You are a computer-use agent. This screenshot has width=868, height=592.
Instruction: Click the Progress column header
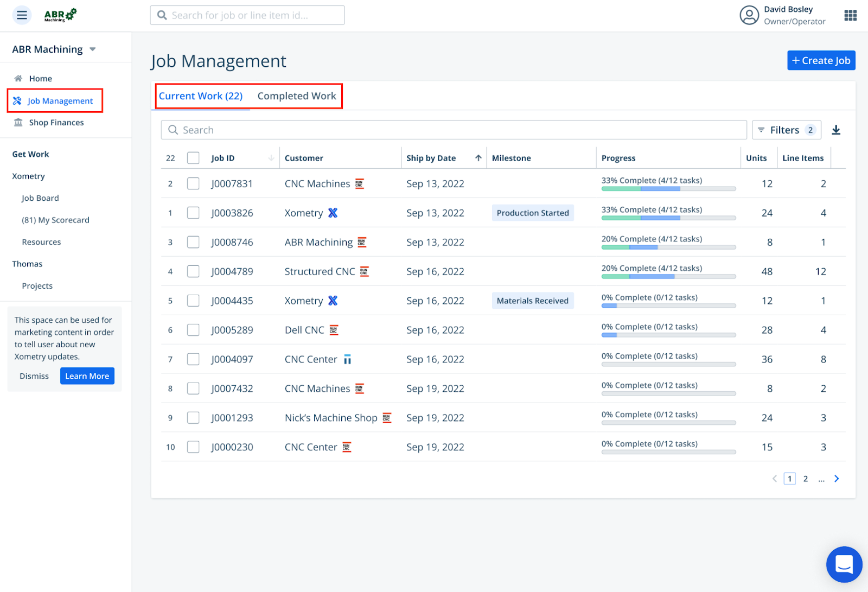[618, 158]
